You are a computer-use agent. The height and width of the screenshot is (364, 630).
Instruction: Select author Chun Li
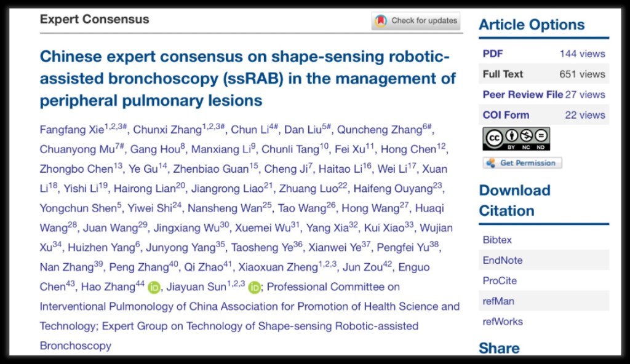click(x=250, y=130)
